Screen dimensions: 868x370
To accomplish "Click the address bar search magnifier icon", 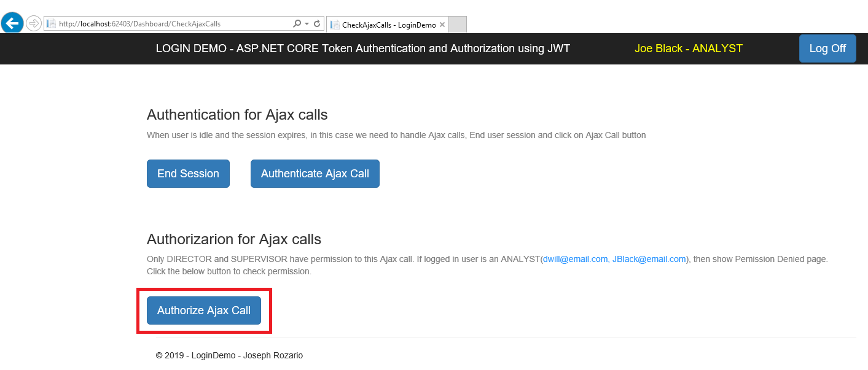I will click(297, 24).
